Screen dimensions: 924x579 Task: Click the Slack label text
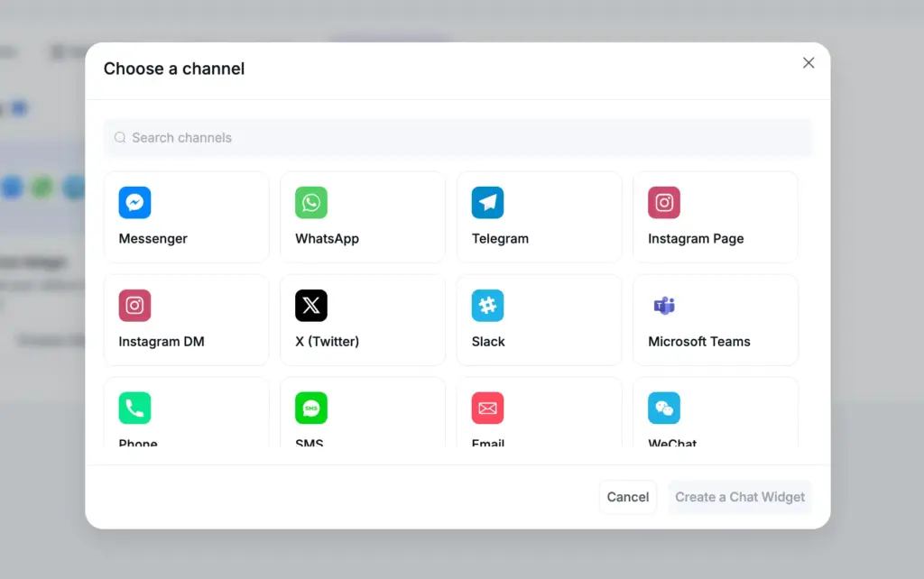click(488, 342)
